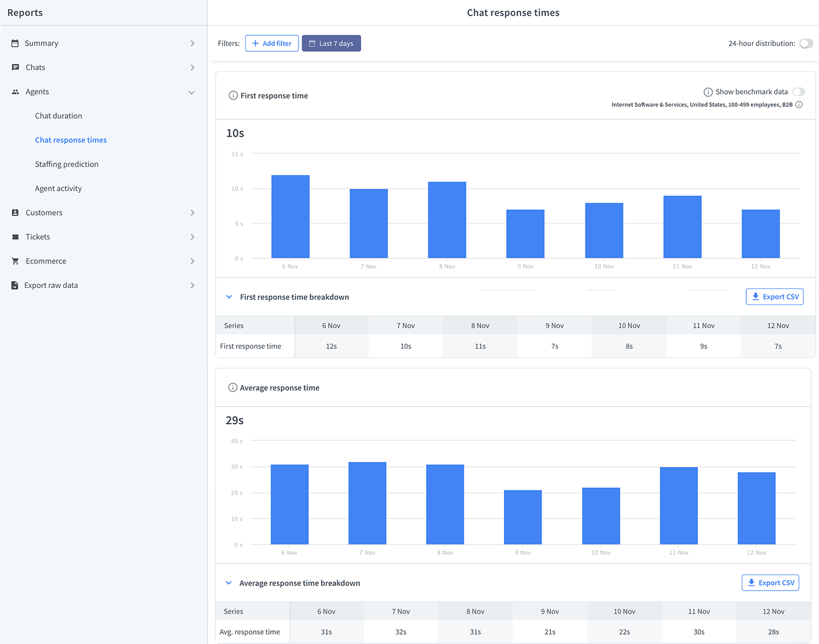Click the plus icon on Add filter
The height and width of the screenshot is (644, 819).
tap(255, 43)
